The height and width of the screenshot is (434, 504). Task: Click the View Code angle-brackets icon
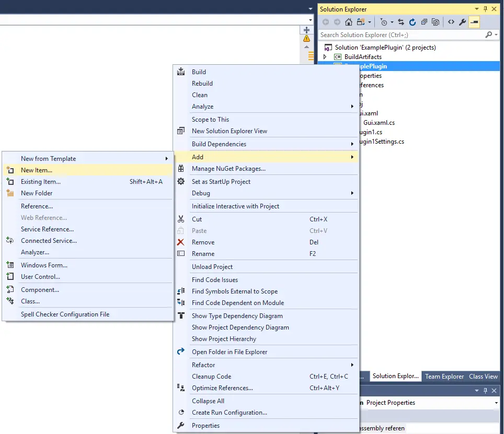pyautogui.click(x=451, y=22)
